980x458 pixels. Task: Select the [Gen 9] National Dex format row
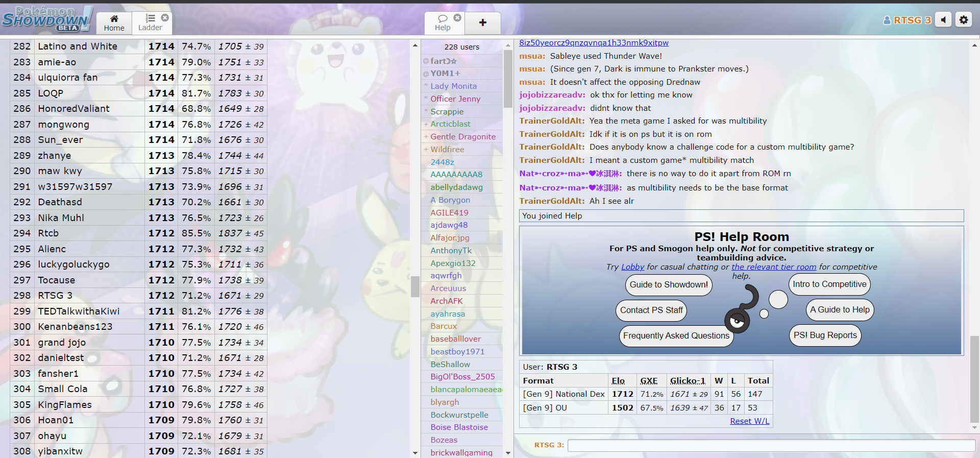coord(646,394)
